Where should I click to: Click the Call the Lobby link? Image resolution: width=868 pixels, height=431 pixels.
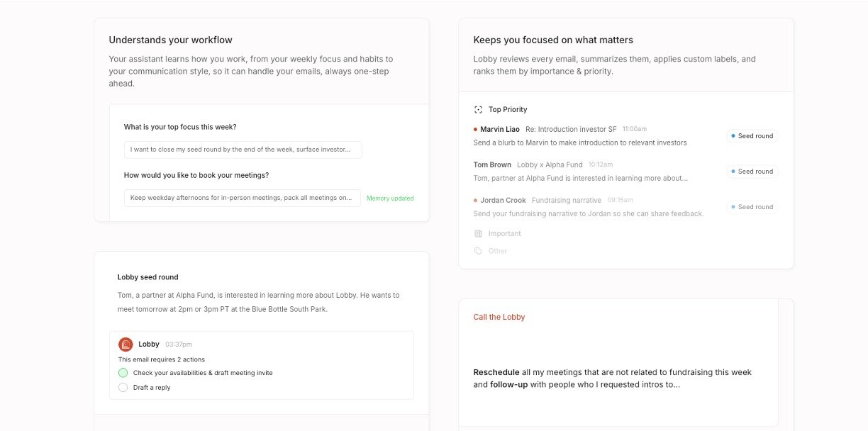pos(499,318)
